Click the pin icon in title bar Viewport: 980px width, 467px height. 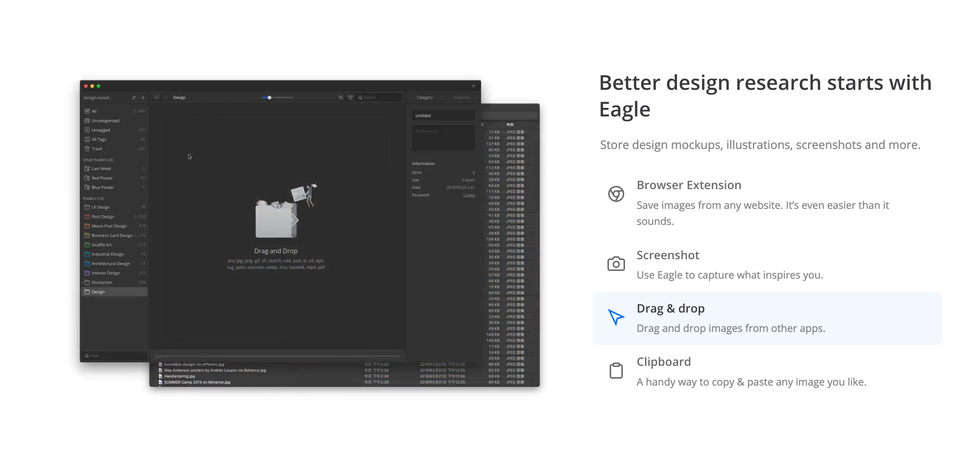coord(474,86)
